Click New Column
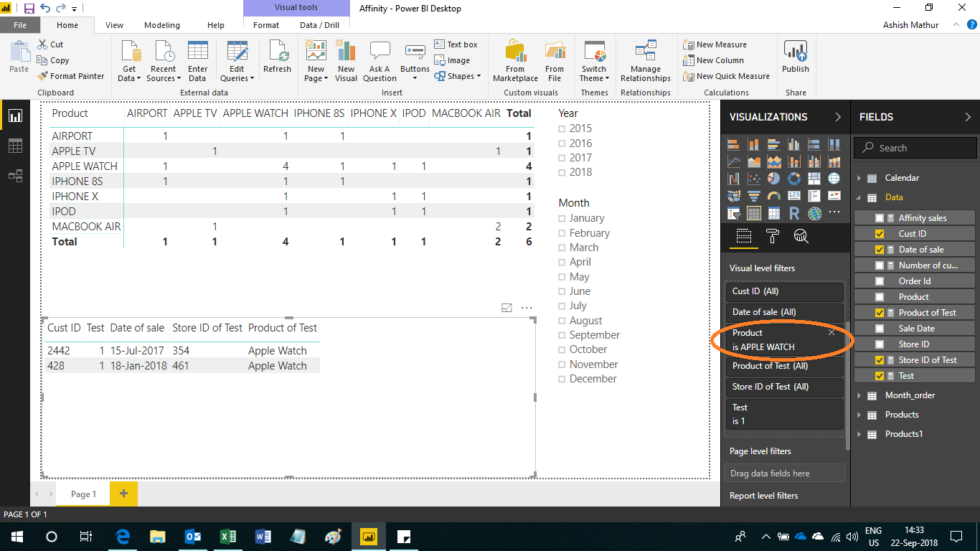 tap(713, 60)
